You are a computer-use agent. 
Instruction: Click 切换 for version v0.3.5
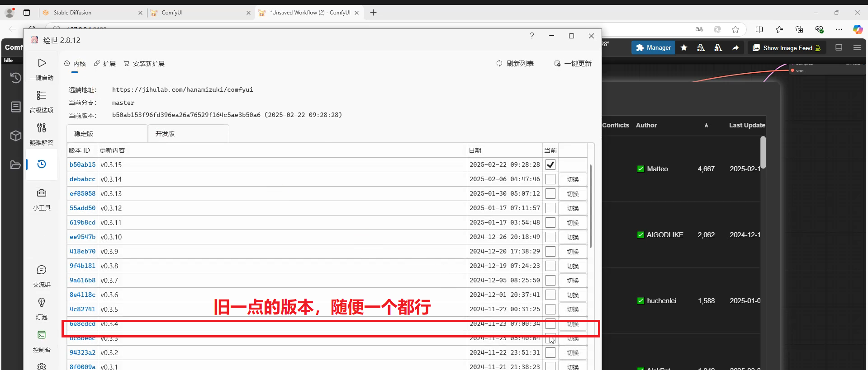coord(573,309)
